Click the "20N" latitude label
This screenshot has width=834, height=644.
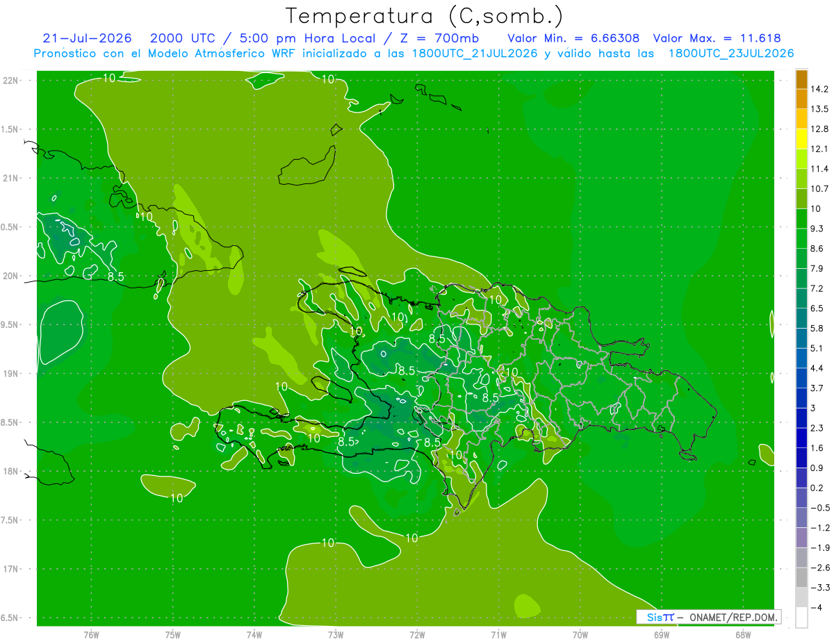11,276
